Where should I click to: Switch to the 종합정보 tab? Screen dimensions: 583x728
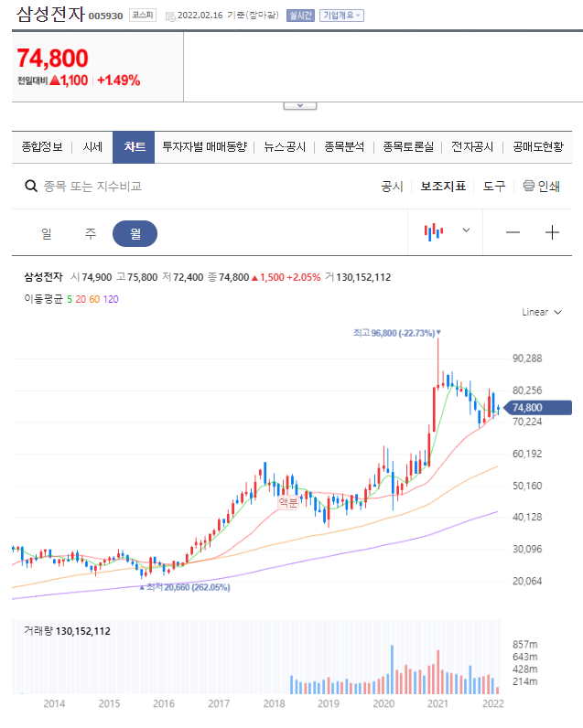(x=42, y=146)
